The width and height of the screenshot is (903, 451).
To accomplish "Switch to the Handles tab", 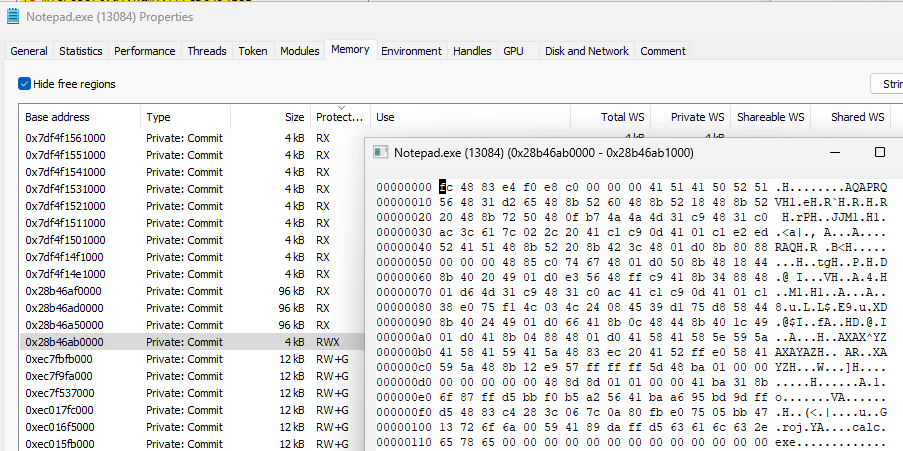I will click(x=472, y=51).
